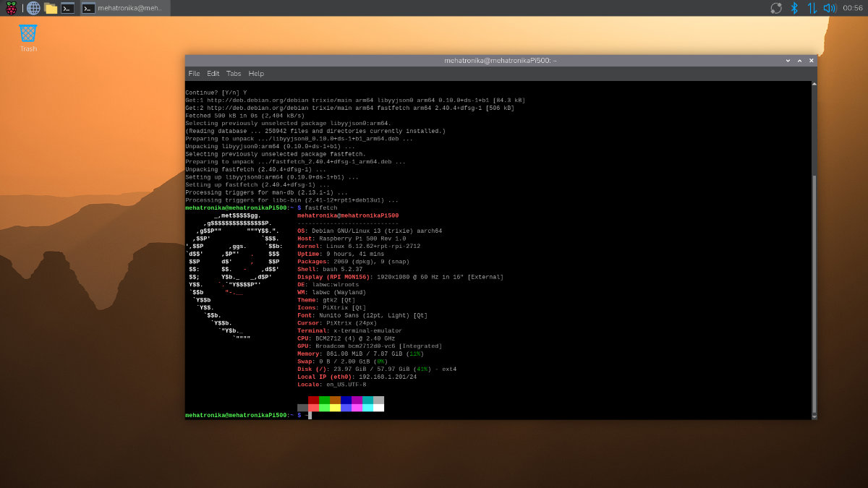Launch a new terminal from the panel launcher
Image resolution: width=868 pixels, height=488 pixels.
coord(67,8)
